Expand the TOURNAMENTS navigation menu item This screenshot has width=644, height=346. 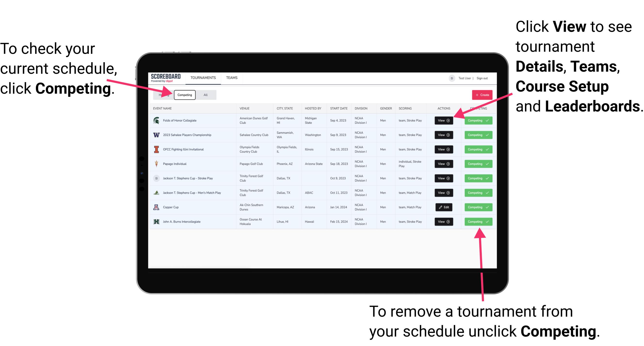pos(203,78)
